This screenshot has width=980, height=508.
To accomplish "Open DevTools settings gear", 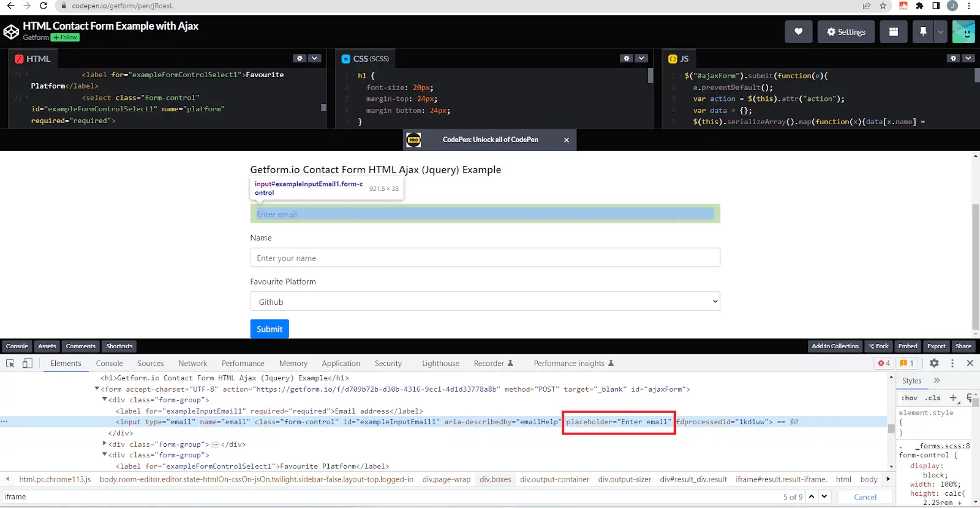I will [x=934, y=363].
